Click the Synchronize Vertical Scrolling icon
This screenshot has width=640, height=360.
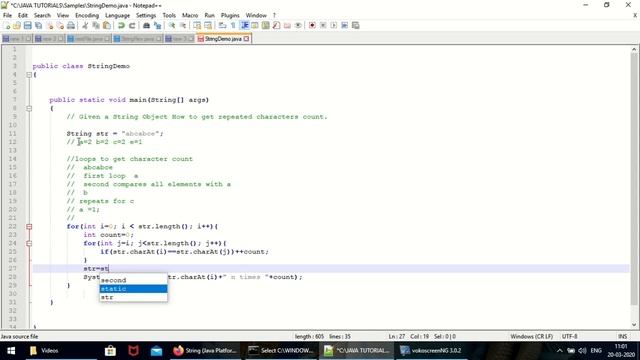click(x=197, y=25)
